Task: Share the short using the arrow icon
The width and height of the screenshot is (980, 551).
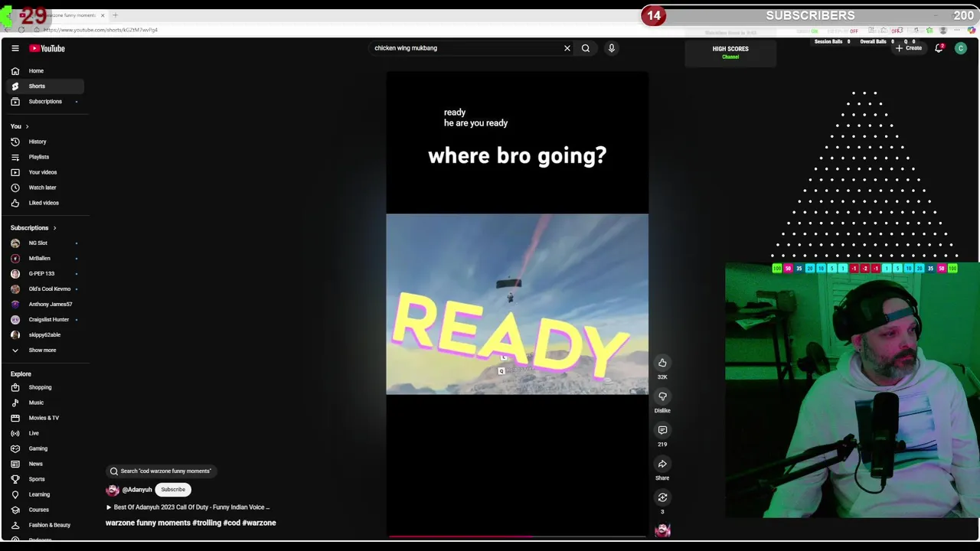Action: pyautogui.click(x=662, y=464)
